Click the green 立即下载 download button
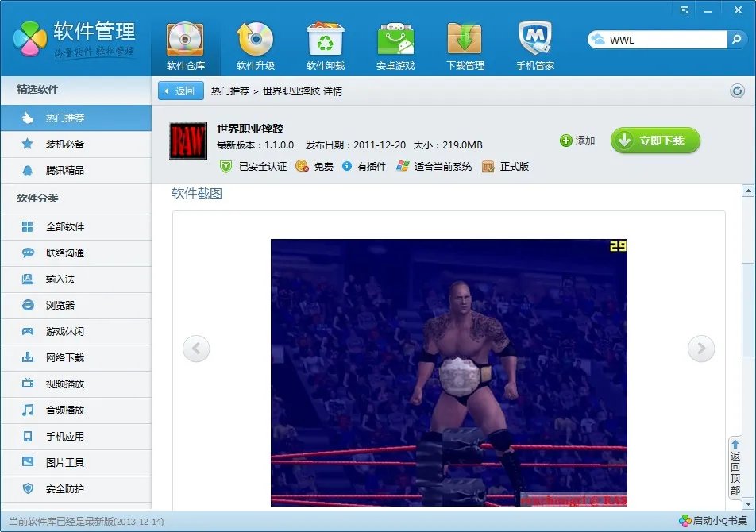This screenshot has height=532, width=756. pos(654,141)
